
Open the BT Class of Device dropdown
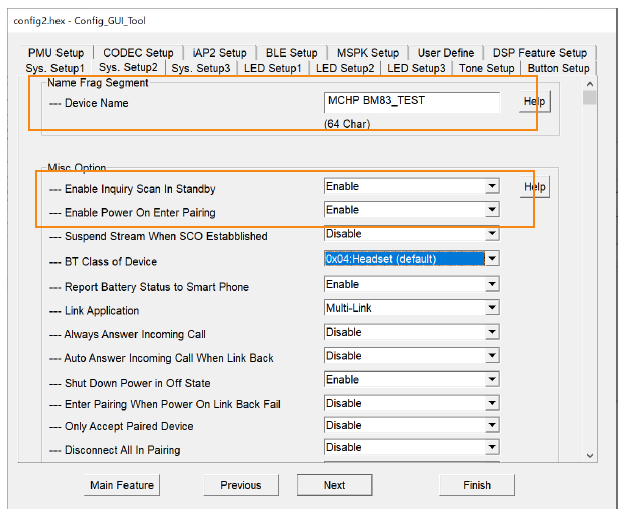(491, 259)
